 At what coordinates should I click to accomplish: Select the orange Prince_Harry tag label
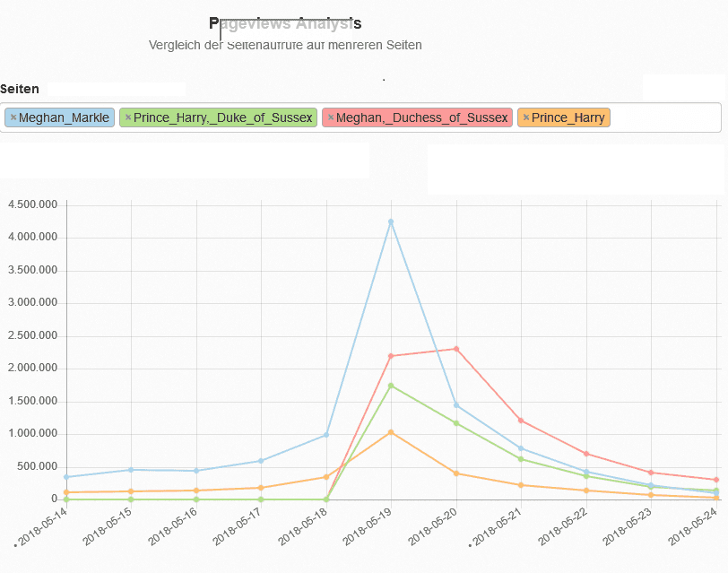(x=568, y=118)
